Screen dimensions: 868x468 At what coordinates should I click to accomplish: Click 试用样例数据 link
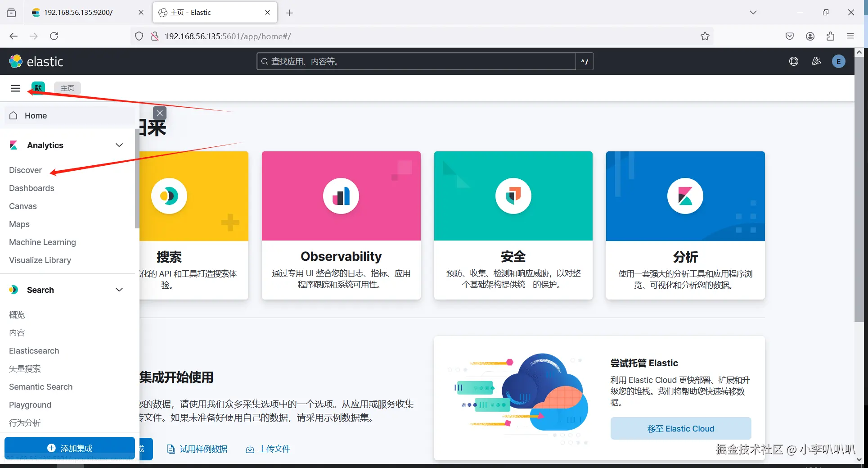pyautogui.click(x=203, y=449)
